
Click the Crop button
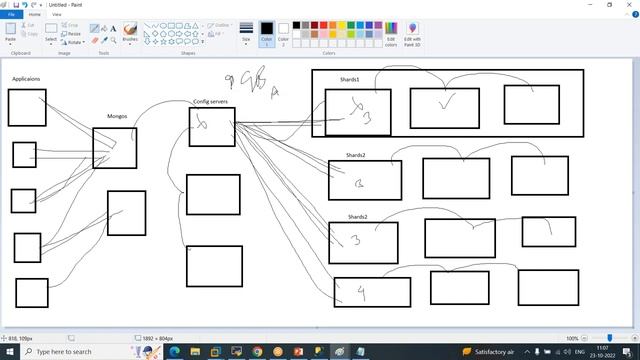70,25
